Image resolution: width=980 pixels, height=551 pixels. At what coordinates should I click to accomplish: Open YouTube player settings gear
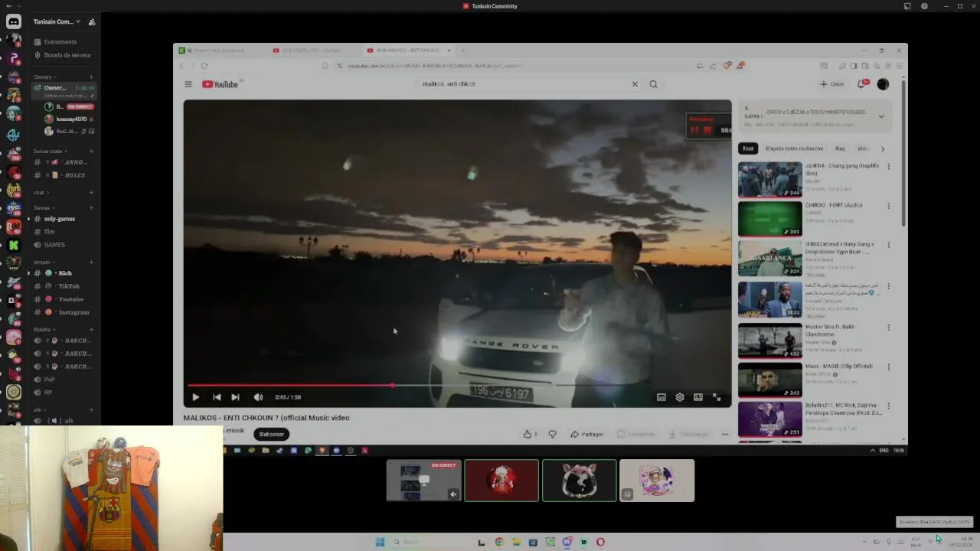pos(679,397)
